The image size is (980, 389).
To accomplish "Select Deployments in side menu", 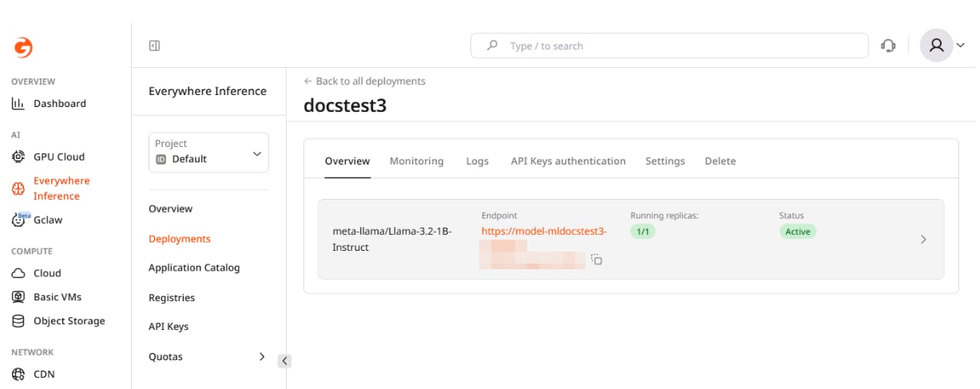I will tap(180, 238).
